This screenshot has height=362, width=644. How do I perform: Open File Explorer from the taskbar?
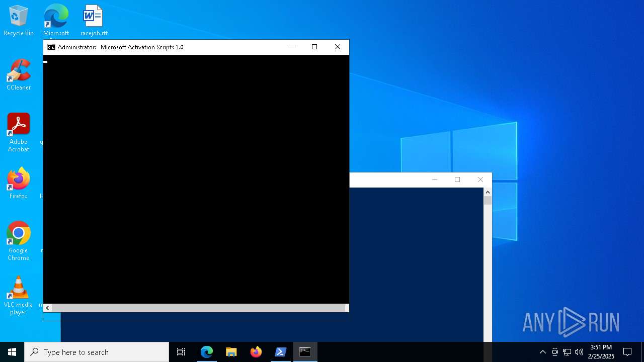point(231,352)
